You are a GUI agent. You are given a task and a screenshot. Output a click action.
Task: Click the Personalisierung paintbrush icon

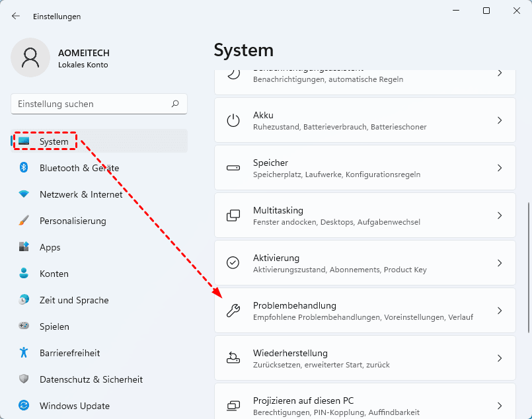[x=24, y=221]
